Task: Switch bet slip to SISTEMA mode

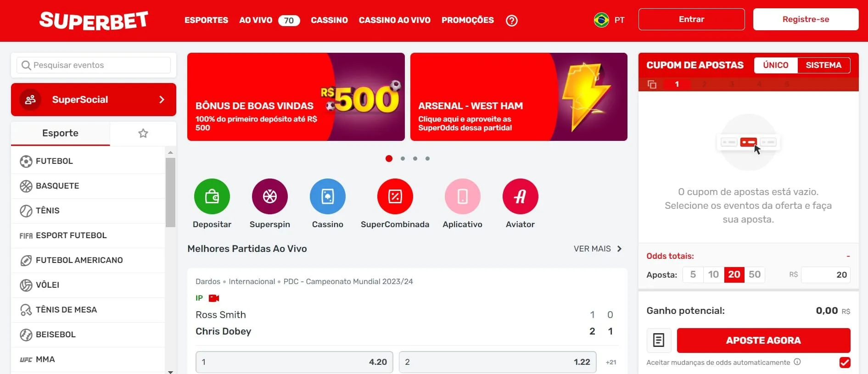Action: [x=823, y=65]
